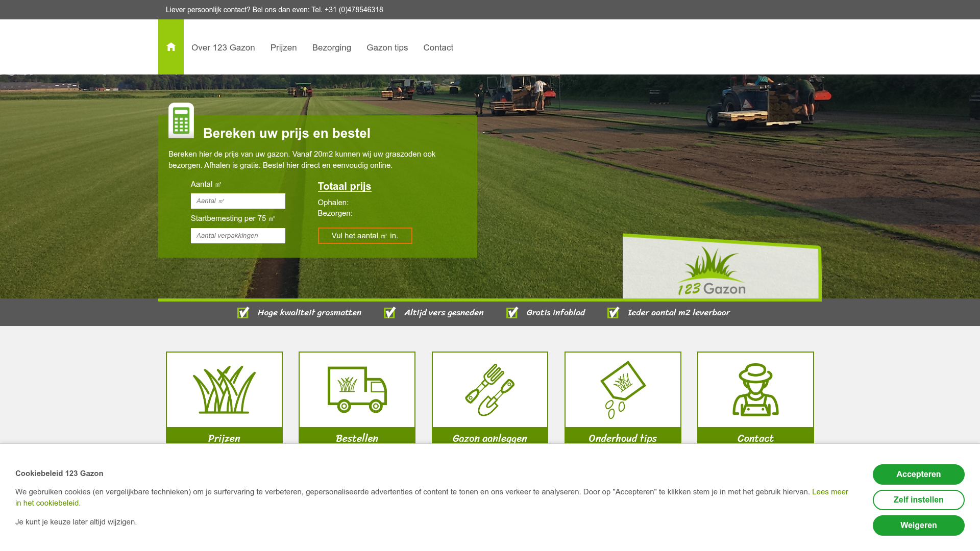Open the Gazon aanleggen garden tools icon
The height and width of the screenshot is (551, 980).
[490, 390]
